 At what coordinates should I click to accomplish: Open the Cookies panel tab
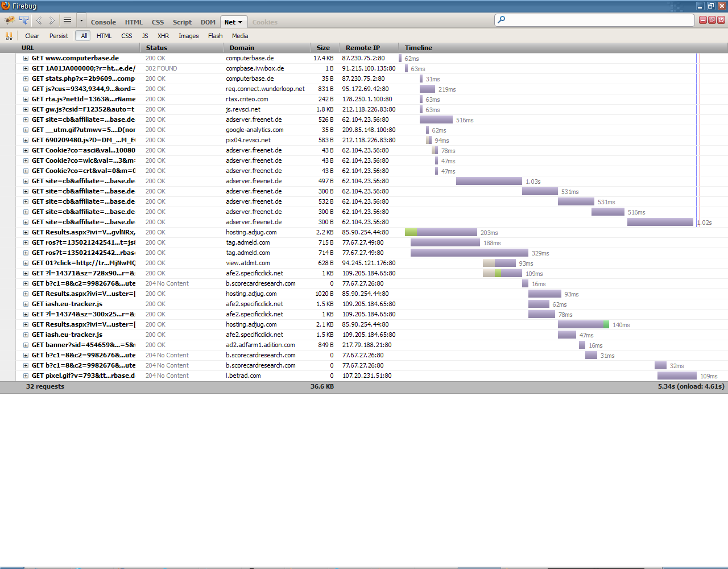pos(265,22)
